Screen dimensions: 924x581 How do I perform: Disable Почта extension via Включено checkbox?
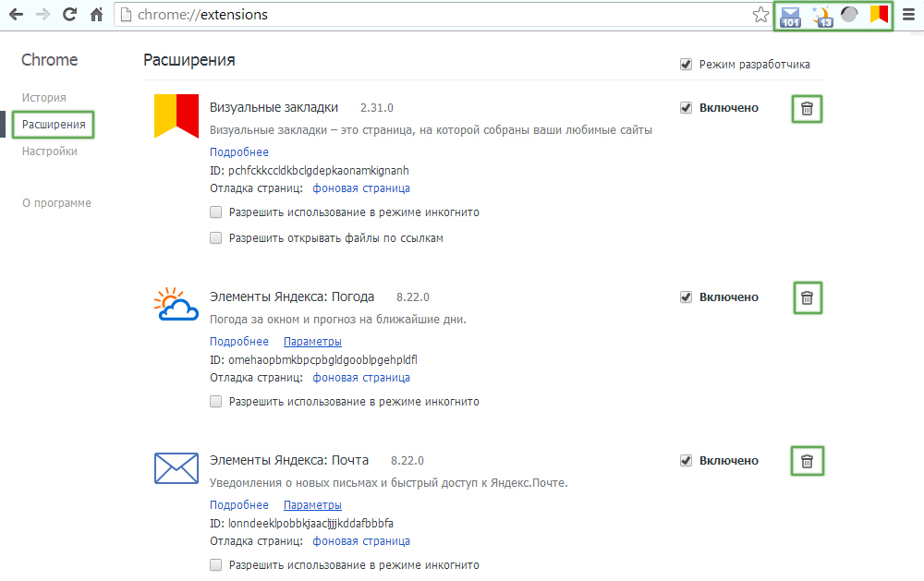(686, 461)
